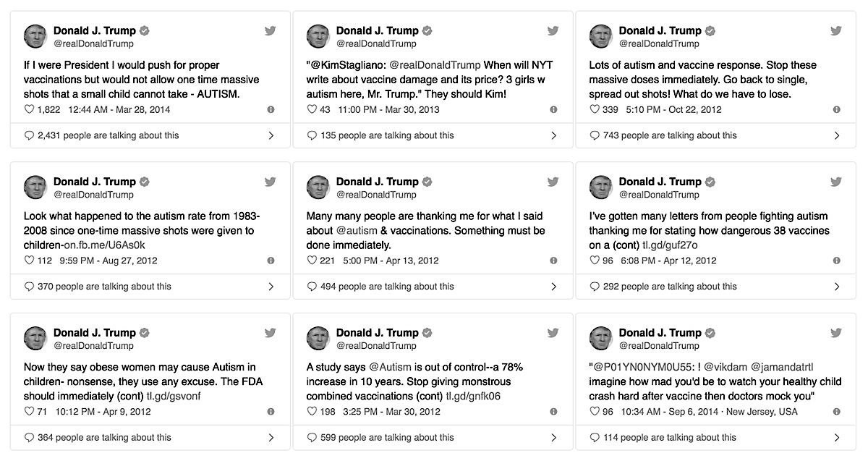Open the on.fb.me/U6As0k link

[105, 245]
